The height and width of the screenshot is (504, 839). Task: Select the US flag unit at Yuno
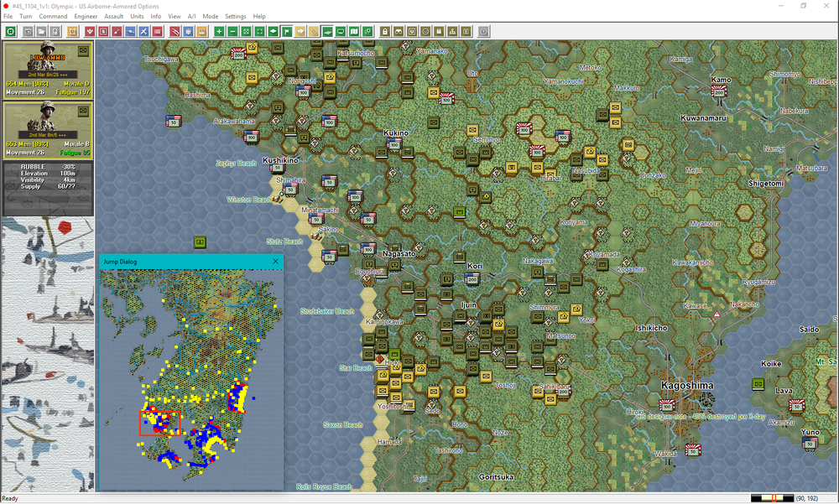(x=810, y=443)
